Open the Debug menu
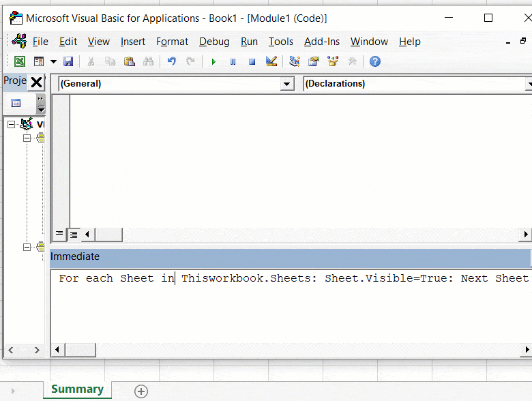This screenshot has width=532, height=401. point(214,42)
